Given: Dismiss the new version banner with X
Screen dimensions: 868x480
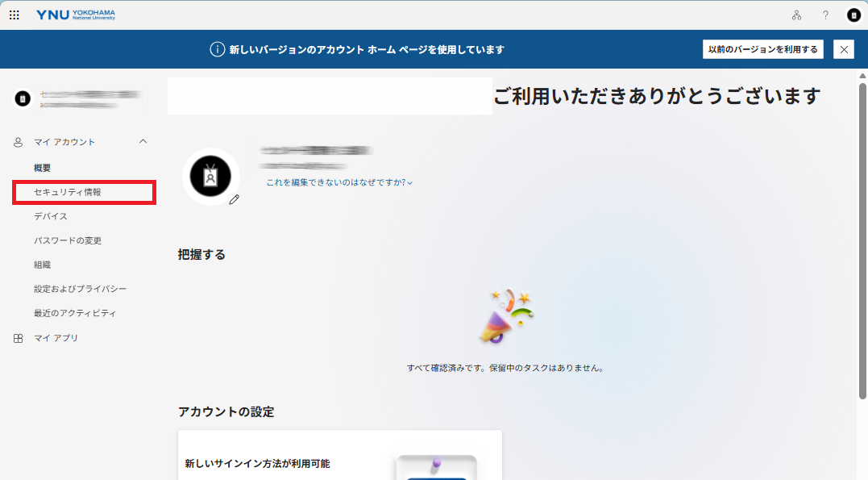Looking at the screenshot, I should pos(843,49).
